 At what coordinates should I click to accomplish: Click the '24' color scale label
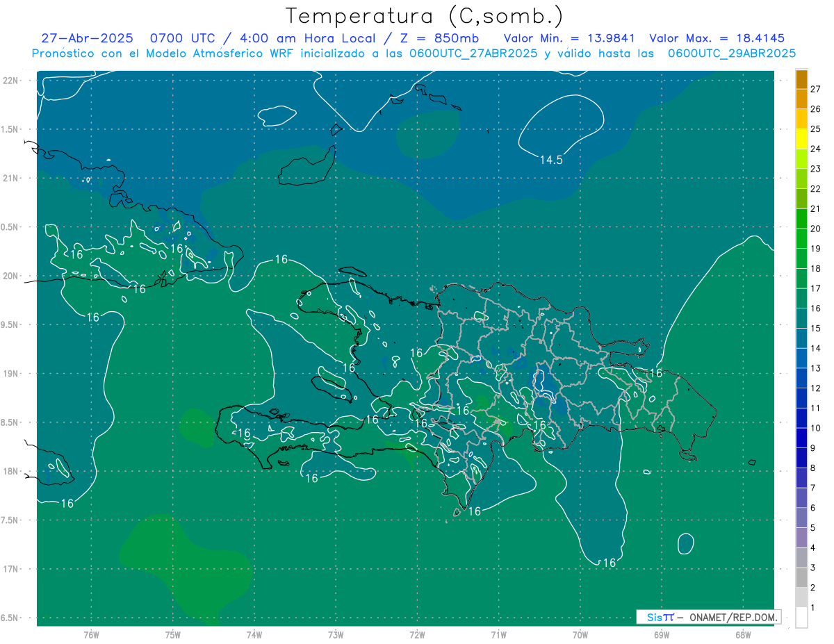(816, 149)
